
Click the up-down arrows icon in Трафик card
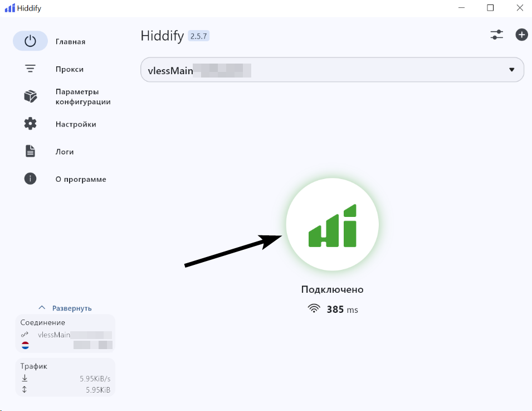(x=25, y=390)
